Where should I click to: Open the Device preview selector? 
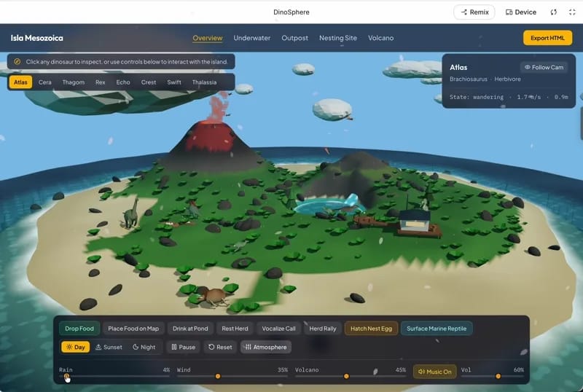[x=520, y=12]
